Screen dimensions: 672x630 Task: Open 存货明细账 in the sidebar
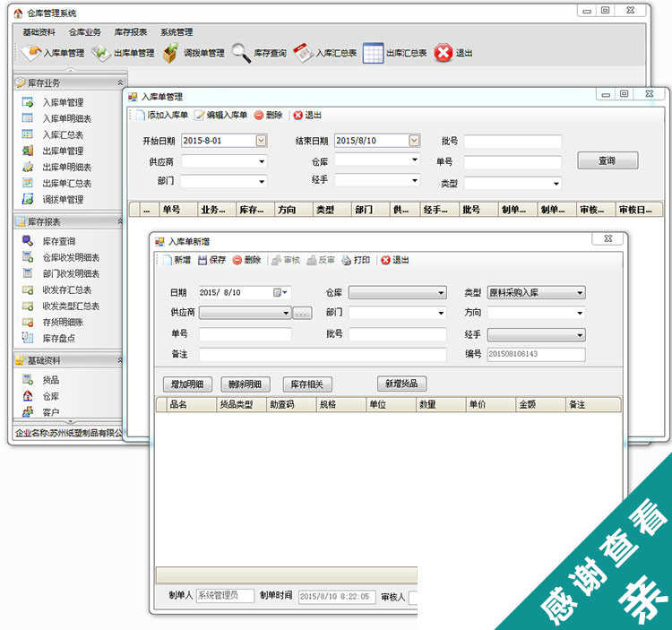tap(63, 323)
